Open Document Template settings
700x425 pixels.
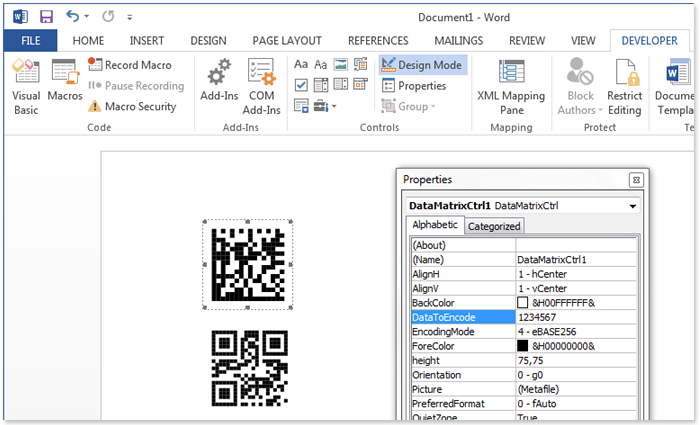click(x=675, y=87)
